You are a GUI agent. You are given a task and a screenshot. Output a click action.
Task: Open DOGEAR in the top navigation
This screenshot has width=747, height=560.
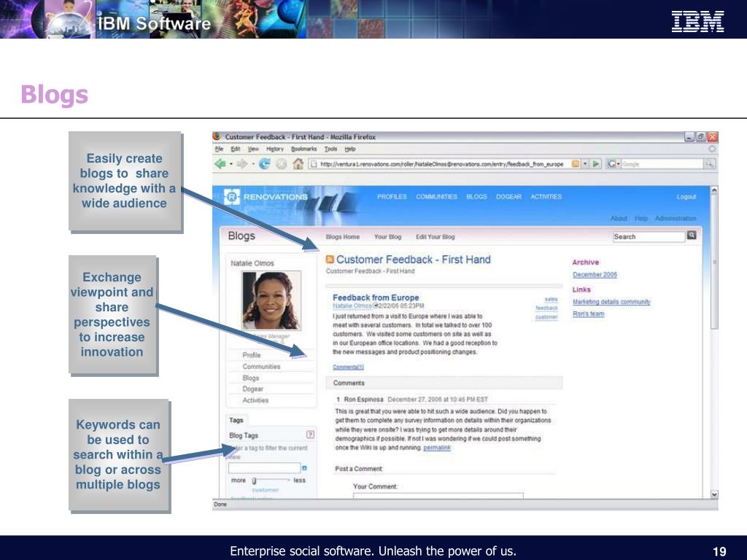(x=508, y=197)
